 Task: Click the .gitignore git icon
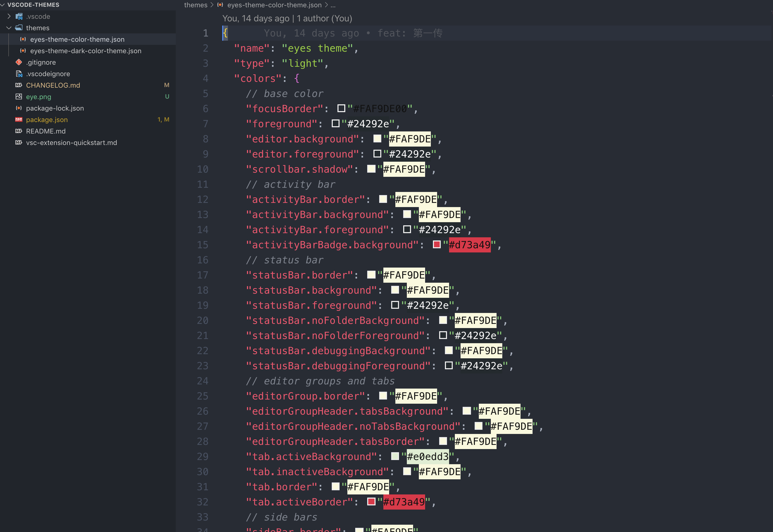point(19,62)
